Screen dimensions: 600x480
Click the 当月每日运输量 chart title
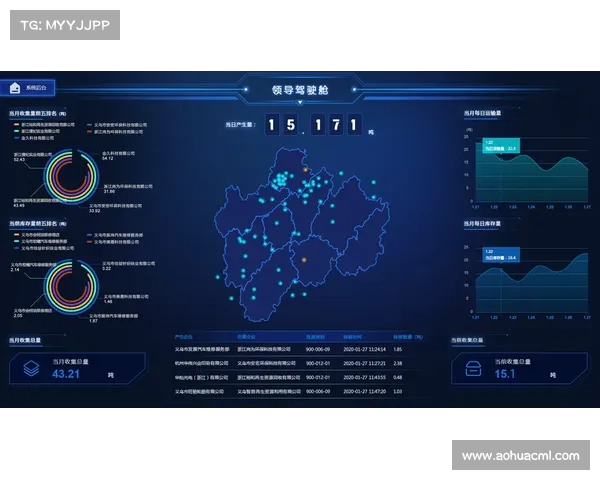point(482,113)
